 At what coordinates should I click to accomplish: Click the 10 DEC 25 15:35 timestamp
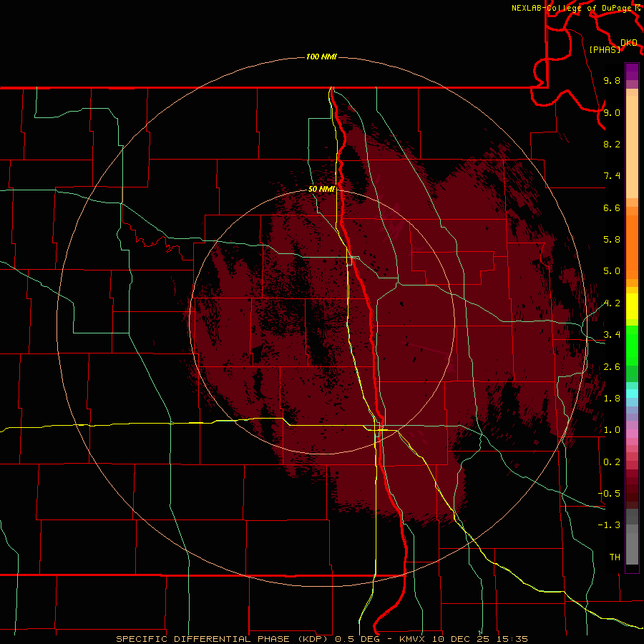479,639
